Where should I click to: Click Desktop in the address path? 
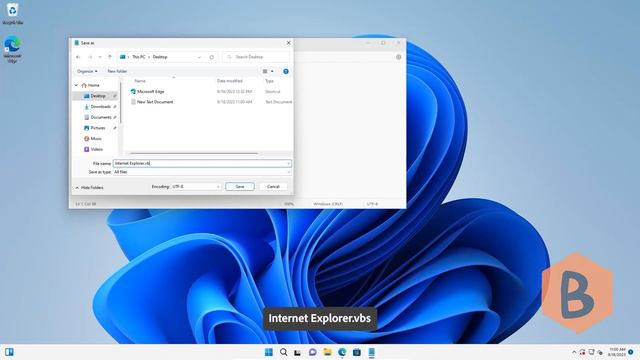pyautogui.click(x=160, y=57)
